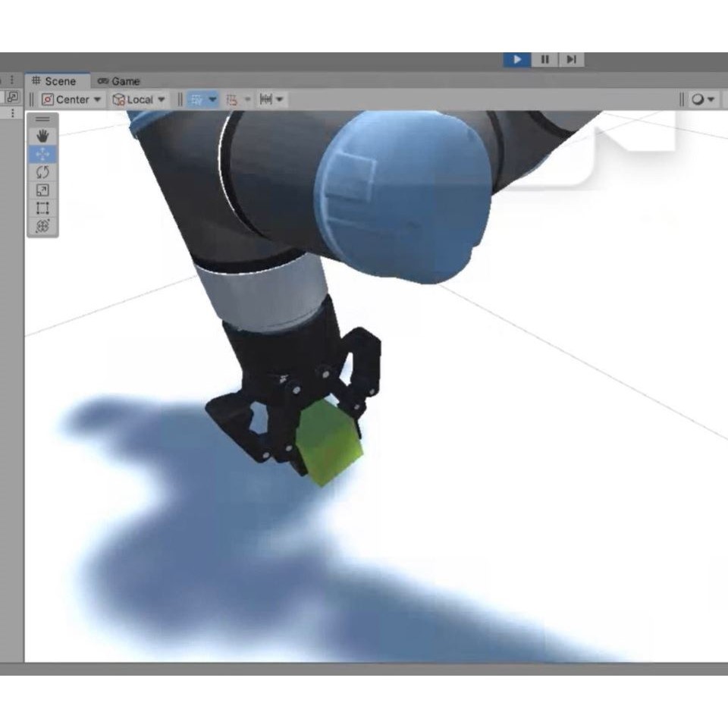Open the snap increment settings dropdown
The height and width of the screenshot is (728, 728).
[x=271, y=99]
